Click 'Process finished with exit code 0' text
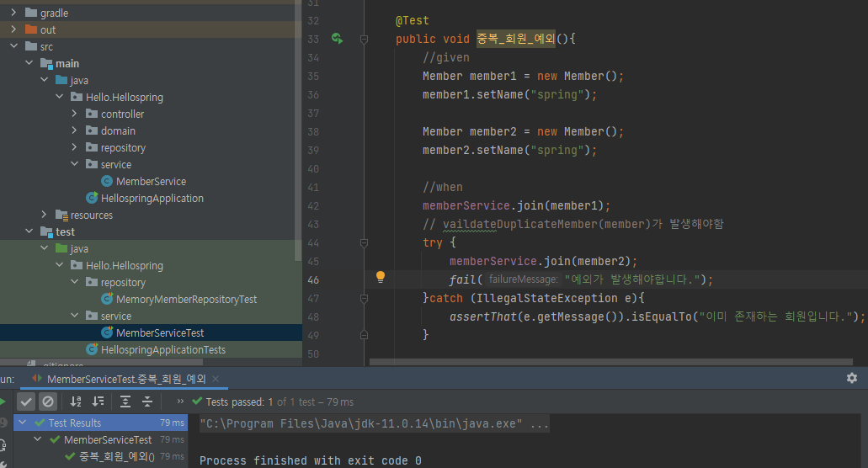Image resolution: width=868 pixels, height=468 pixels. tap(310, 460)
